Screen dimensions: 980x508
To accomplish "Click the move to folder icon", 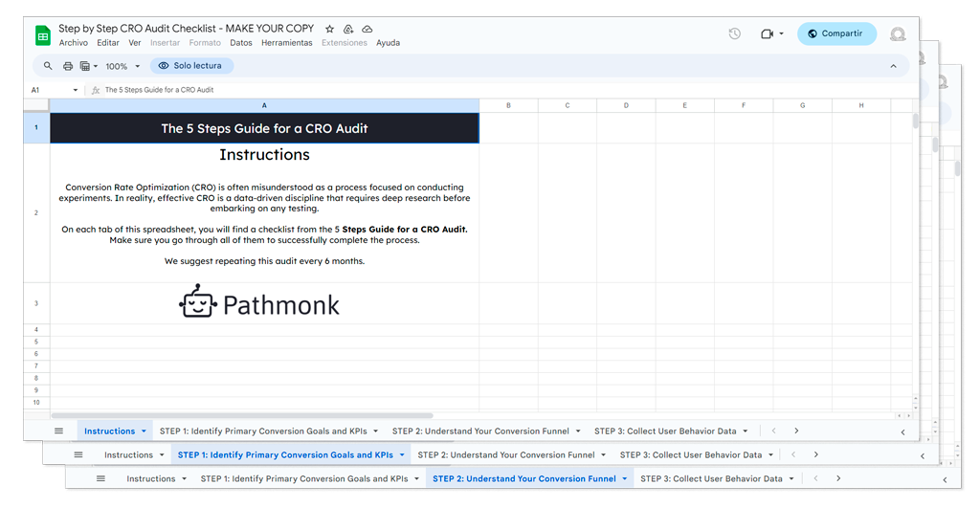I will pos(348,30).
